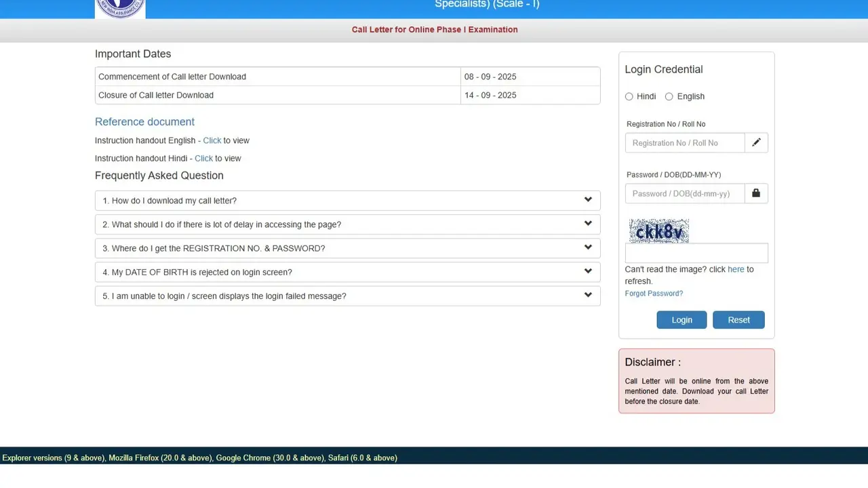Viewport: 868px width, 488px height.
Task: Open the Hindi instruction handout via Click link
Action: tap(204, 158)
